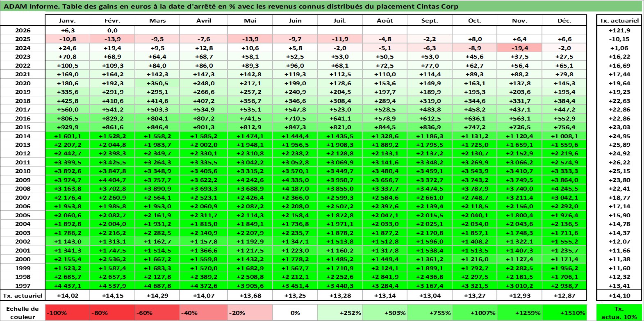This screenshot has height=321, width=644.
Task: Select the +4 404,7 cell in February 2009
Action: pos(112,180)
